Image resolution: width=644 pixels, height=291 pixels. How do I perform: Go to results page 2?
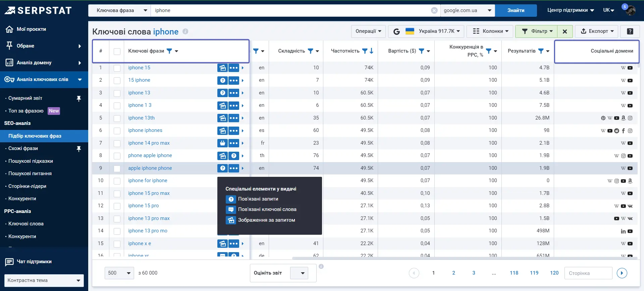coord(453,273)
